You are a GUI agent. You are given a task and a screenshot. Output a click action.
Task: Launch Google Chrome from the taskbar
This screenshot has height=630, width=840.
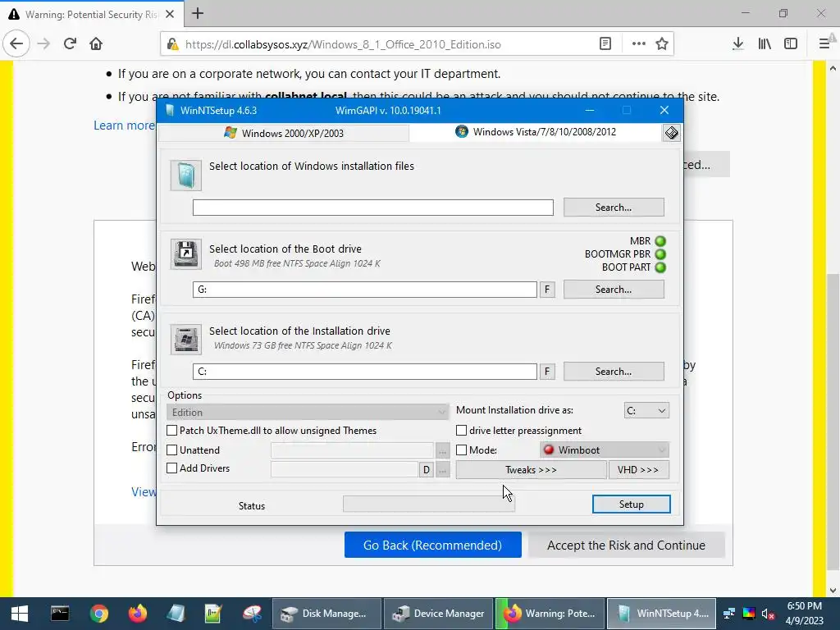click(x=99, y=614)
